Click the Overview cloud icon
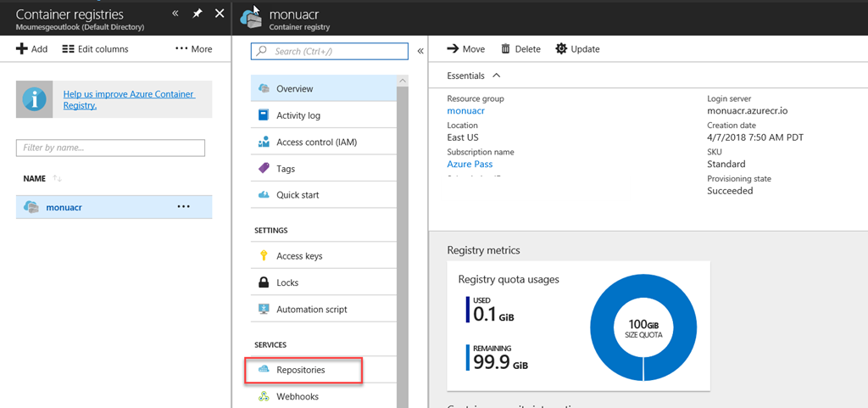 (x=264, y=88)
